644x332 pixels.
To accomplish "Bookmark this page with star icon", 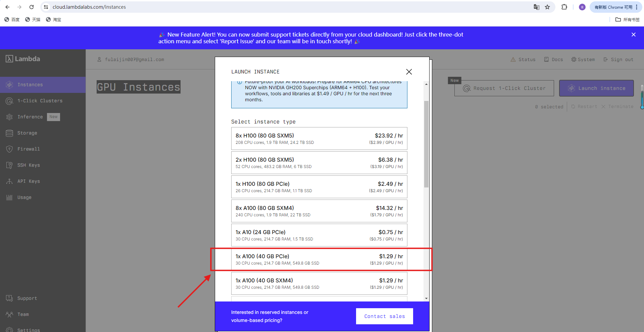I will tap(547, 7).
